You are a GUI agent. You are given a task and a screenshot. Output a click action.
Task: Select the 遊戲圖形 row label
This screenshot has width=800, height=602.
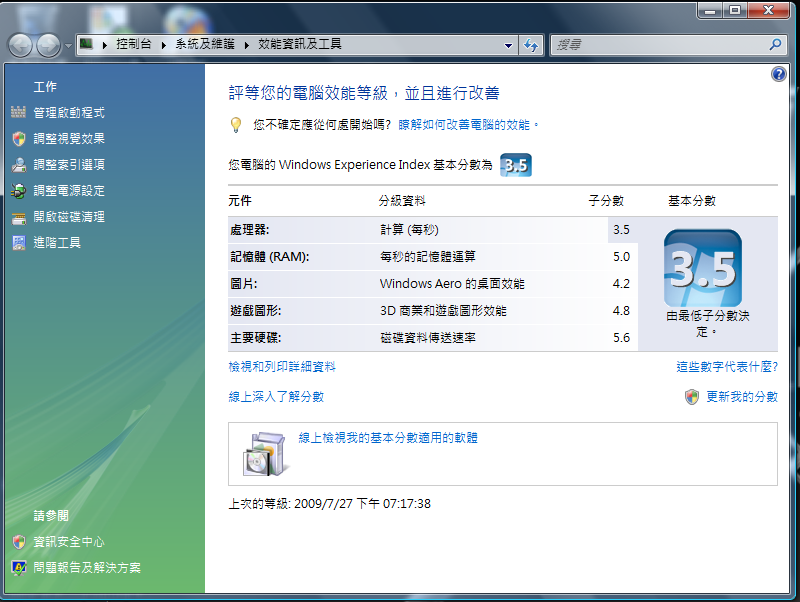[255, 311]
